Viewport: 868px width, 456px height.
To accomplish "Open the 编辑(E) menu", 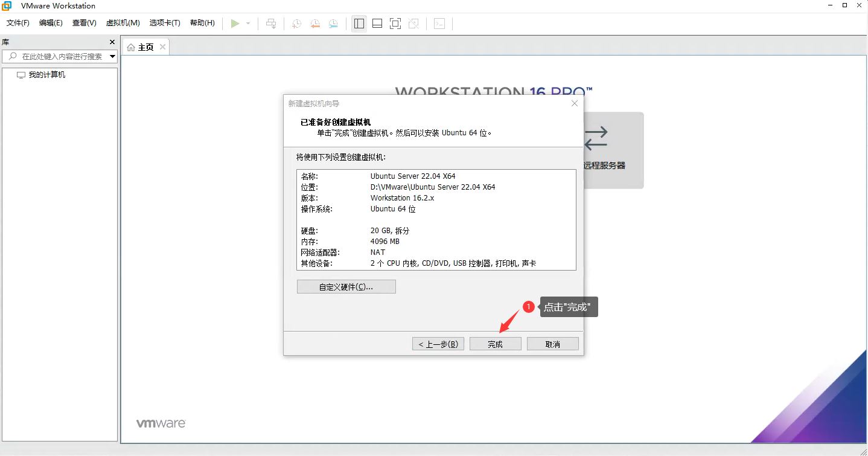I will [x=51, y=23].
